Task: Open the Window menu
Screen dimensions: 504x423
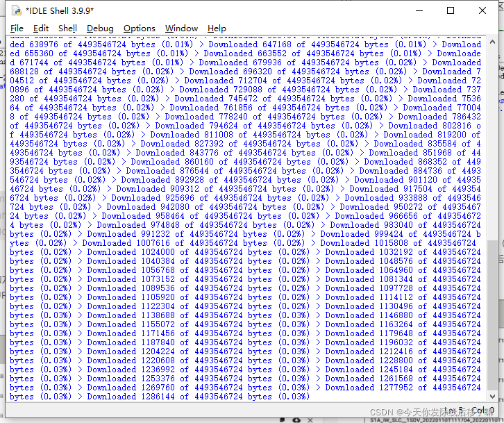Action: tap(181, 28)
